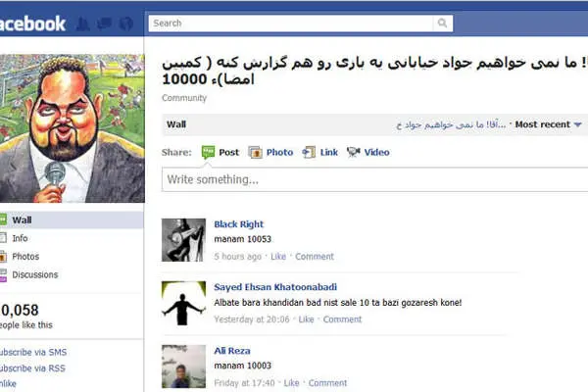
Task: Expand the Most recent dropdown
Action: click(x=548, y=124)
